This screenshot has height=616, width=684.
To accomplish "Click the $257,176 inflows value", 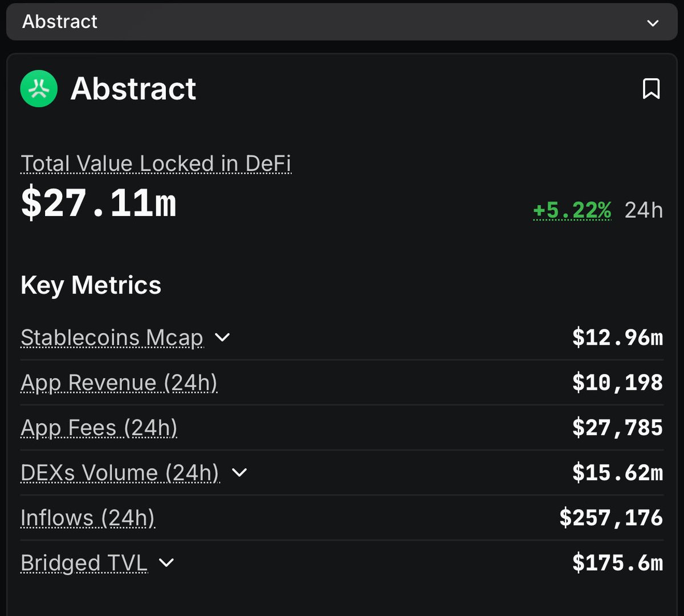I will 611,517.
